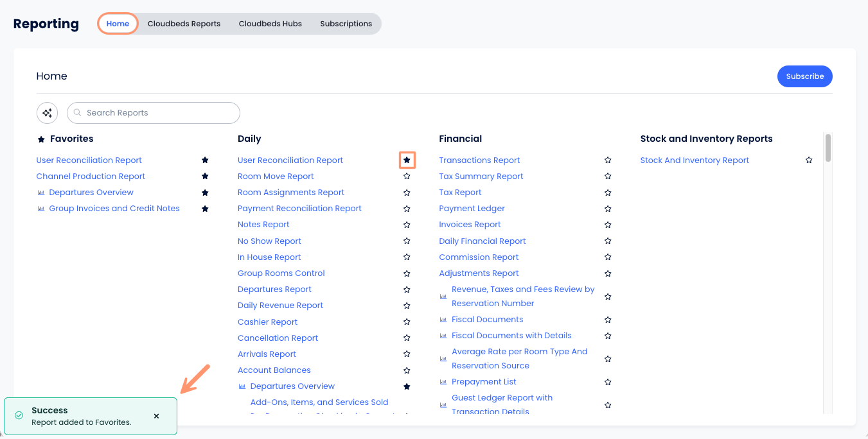Remove Departures Overview star in Favorites column

pos(205,193)
